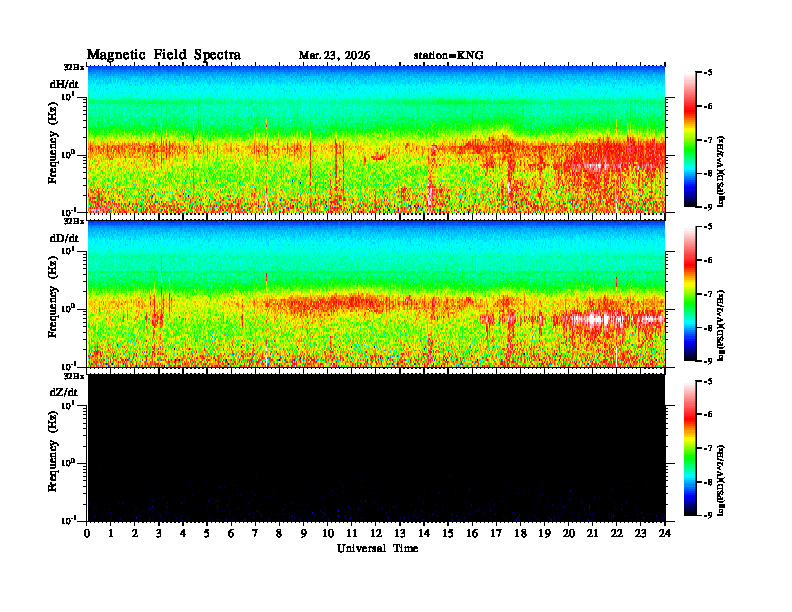Click hour "21" on the Universal Time axis
Screen dimensions: 792x612
click(592, 534)
